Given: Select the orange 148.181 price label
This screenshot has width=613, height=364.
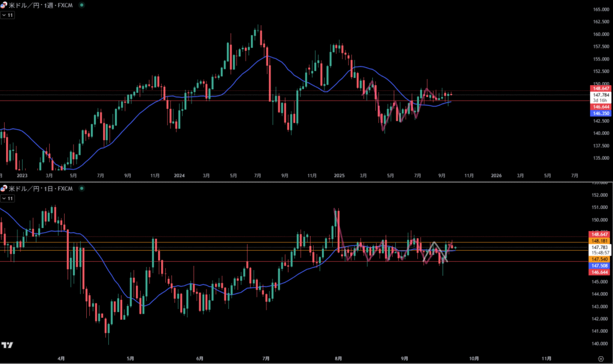Looking at the screenshot, I should click(600, 241).
